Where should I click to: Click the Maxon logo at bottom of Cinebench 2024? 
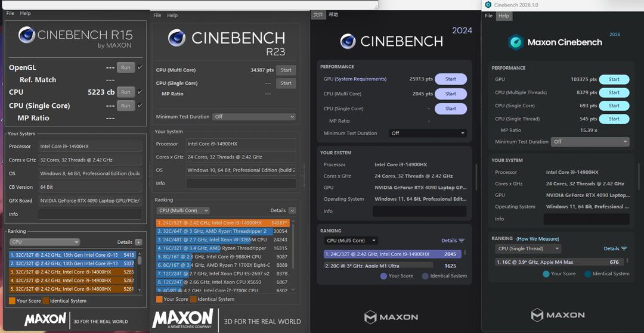(x=391, y=316)
